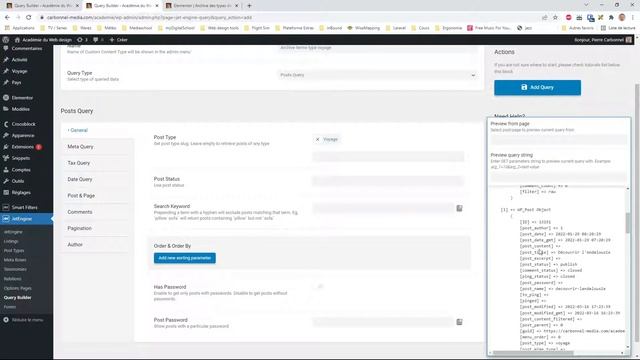Open the Pays post type pin icon
Viewport: 640px width, 360px height.
6,82
